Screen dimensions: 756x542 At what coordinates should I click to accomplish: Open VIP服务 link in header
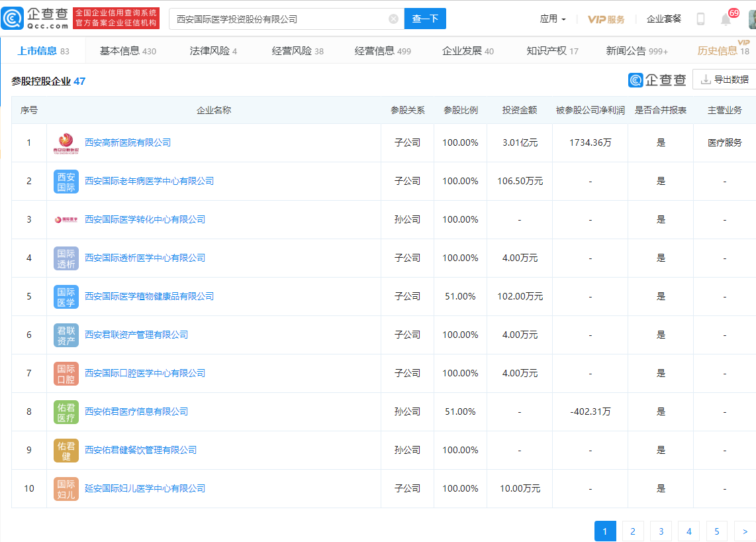[606, 19]
